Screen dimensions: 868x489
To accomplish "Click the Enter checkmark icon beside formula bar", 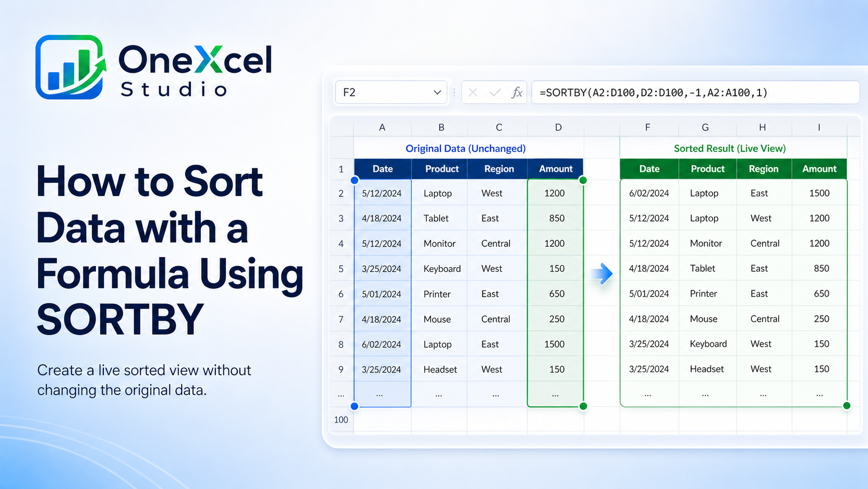I will pyautogui.click(x=495, y=92).
